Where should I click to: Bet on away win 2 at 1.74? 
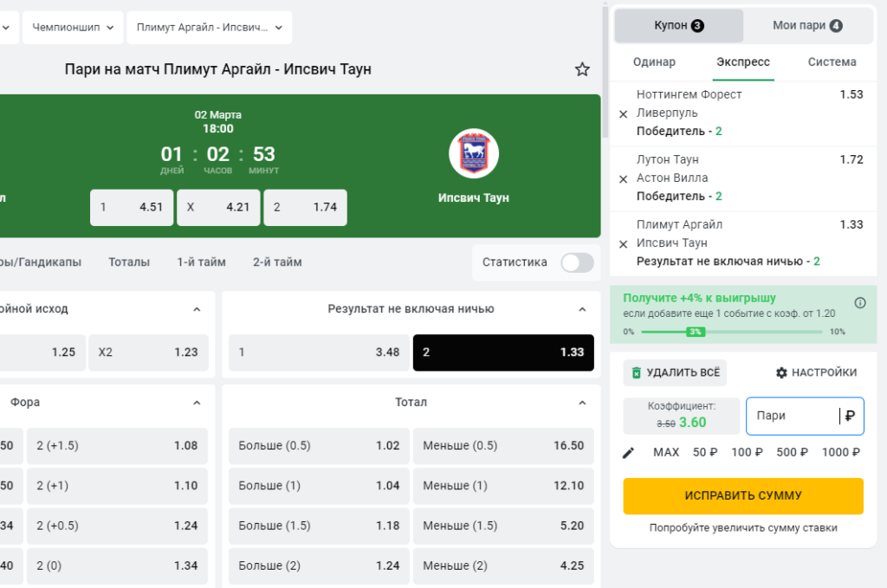[306, 208]
